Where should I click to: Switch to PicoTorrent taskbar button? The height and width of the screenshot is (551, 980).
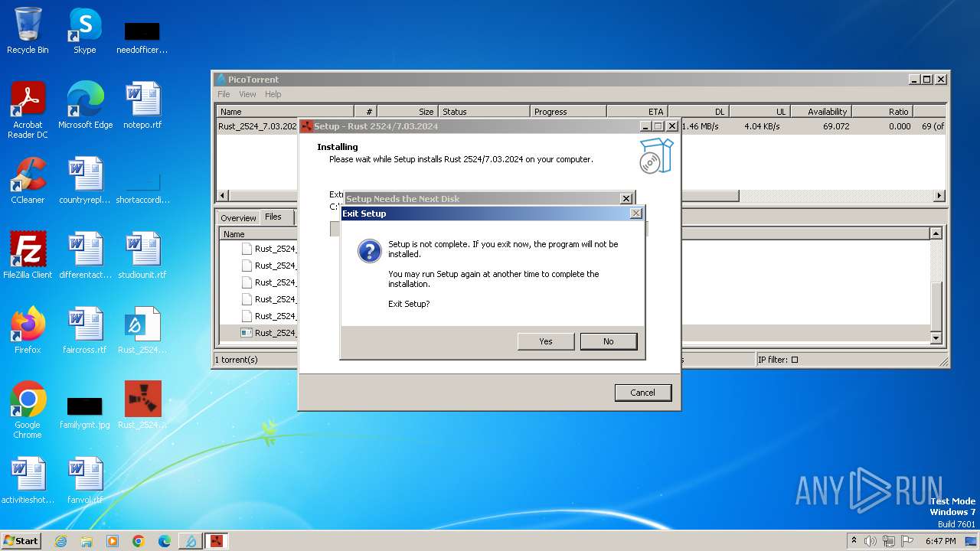[191, 541]
